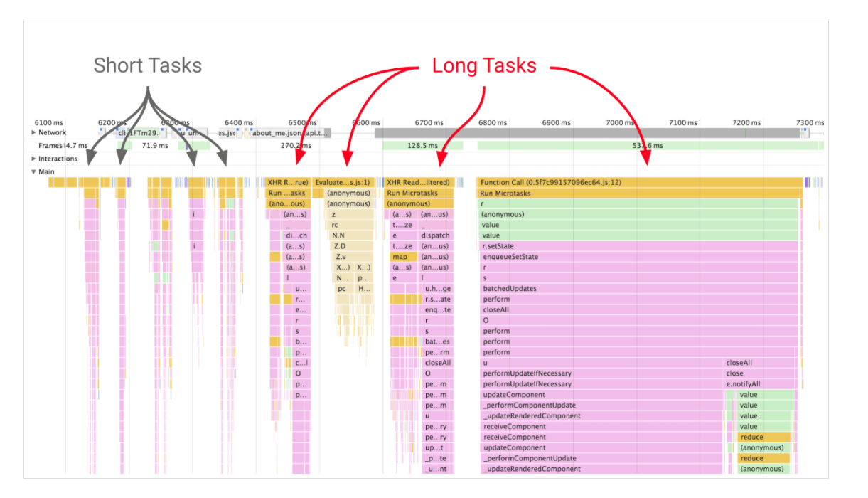Select the dispatch call block
This screenshot has width=868, height=498.
(435, 235)
